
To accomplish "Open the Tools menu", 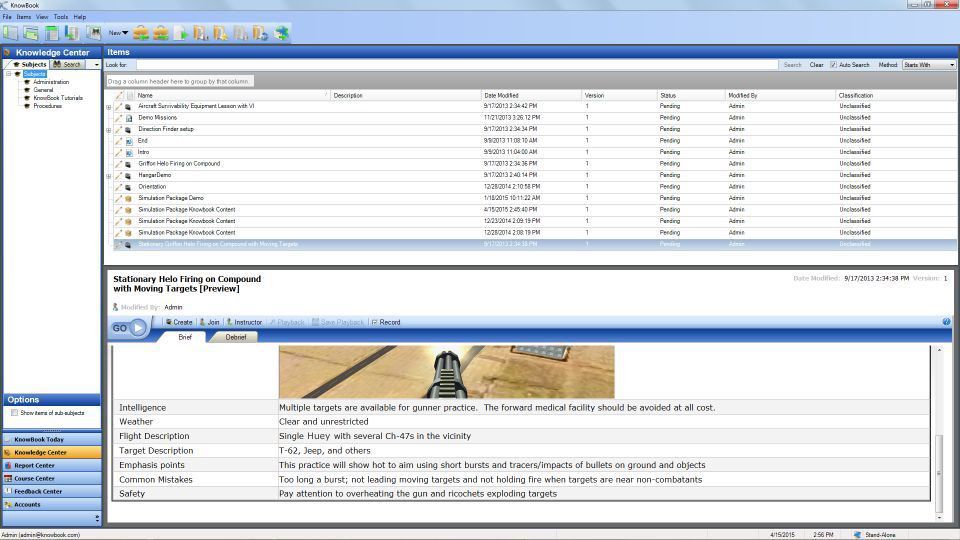I will [x=61, y=17].
